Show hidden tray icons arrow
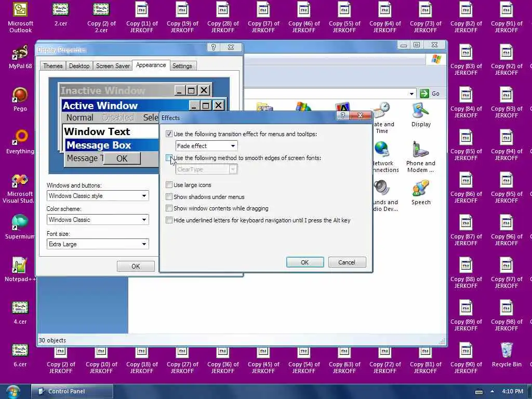The width and height of the screenshot is (532, 399). click(x=492, y=391)
